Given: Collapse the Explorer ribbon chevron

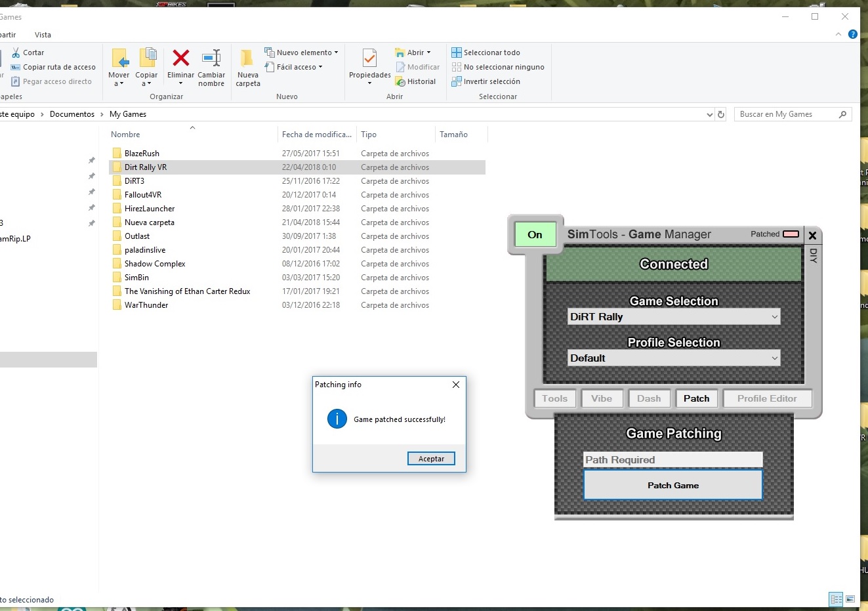Looking at the screenshot, I should (838, 34).
